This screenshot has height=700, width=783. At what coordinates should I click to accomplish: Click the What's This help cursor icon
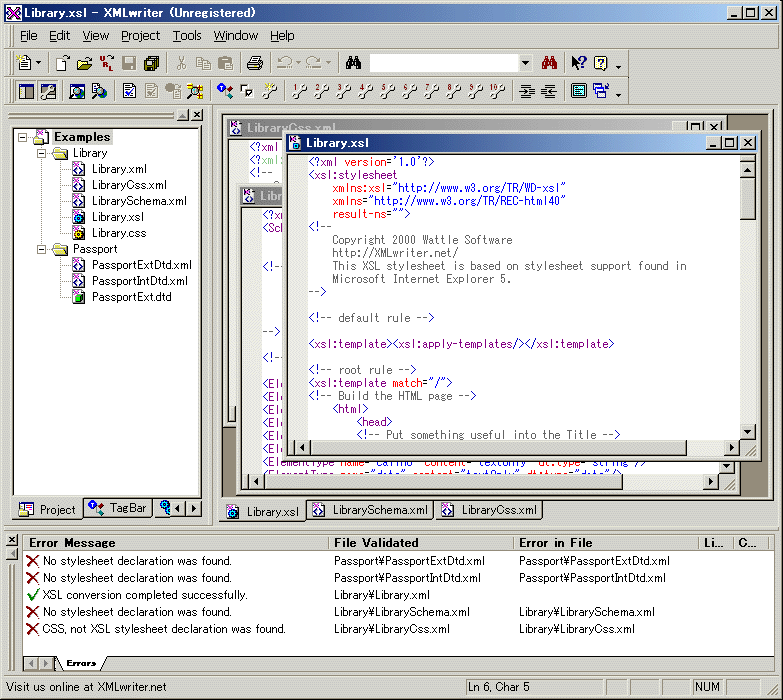click(x=578, y=63)
